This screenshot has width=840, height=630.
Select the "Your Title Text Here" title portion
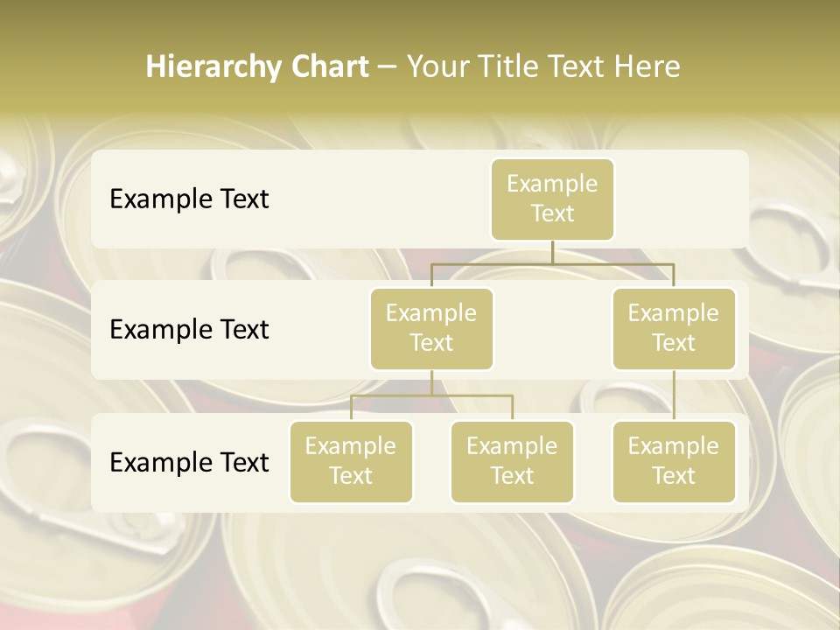[x=543, y=66]
